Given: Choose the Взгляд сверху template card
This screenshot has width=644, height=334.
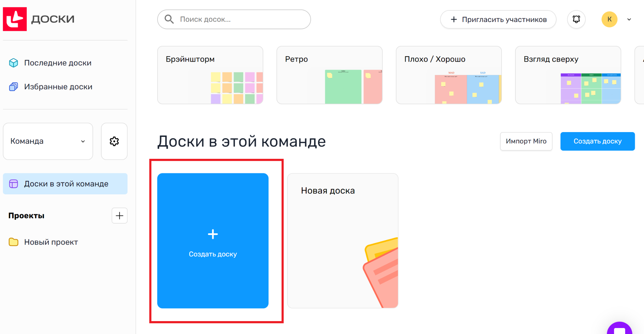Looking at the screenshot, I should [568, 75].
